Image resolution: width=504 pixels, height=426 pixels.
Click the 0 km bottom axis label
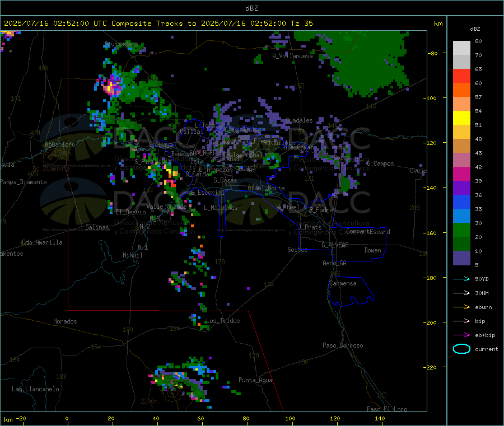[x=67, y=419]
